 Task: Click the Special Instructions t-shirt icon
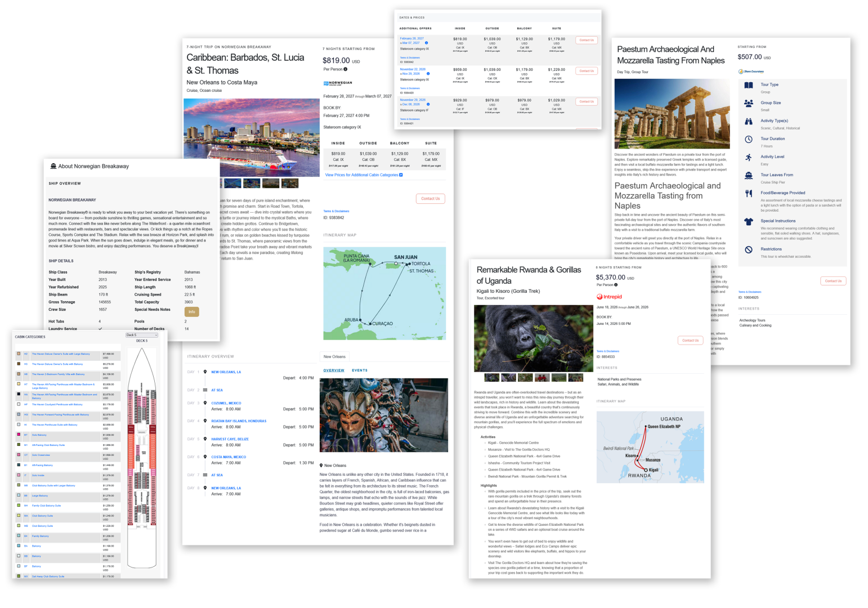pos(749,222)
